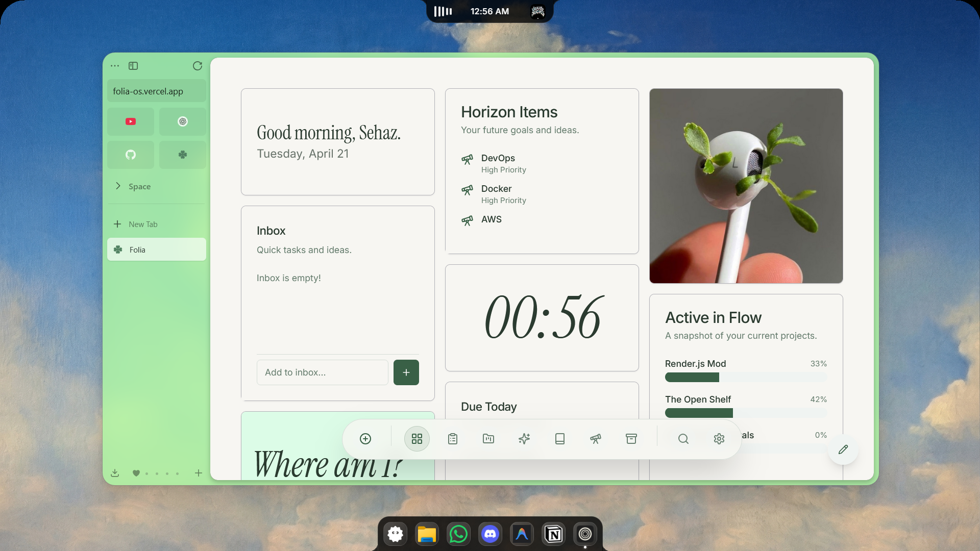Open Discord from the taskbar
This screenshot has width=980, height=551.
click(x=490, y=534)
